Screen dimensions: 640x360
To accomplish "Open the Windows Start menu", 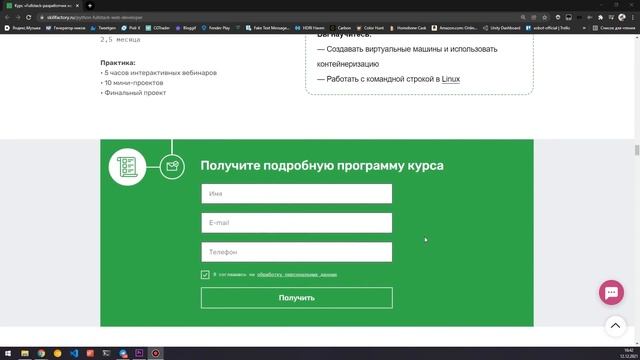I will pyautogui.click(x=8, y=353).
